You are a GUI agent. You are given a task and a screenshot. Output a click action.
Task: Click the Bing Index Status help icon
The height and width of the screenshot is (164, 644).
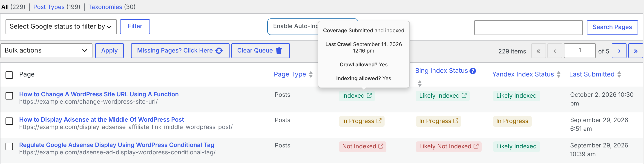tap(472, 71)
